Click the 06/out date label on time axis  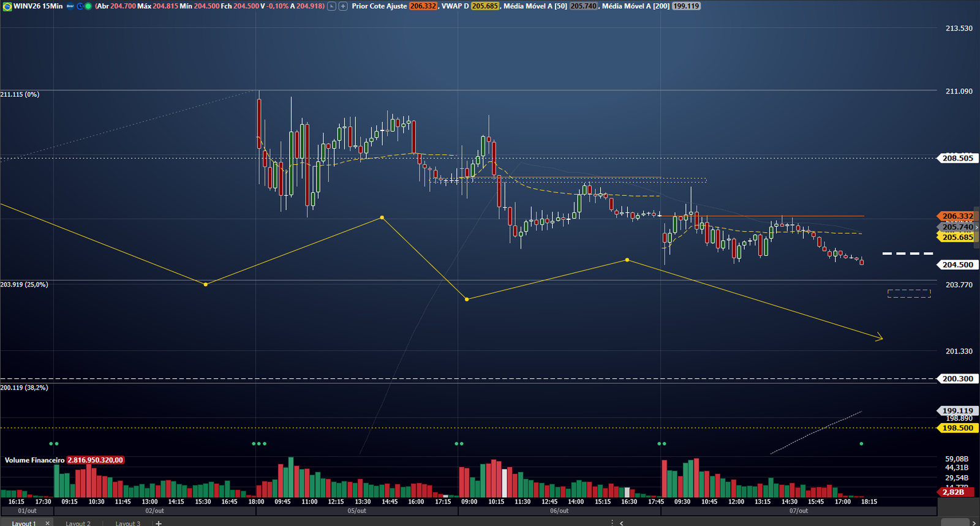[x=559, y=511]
